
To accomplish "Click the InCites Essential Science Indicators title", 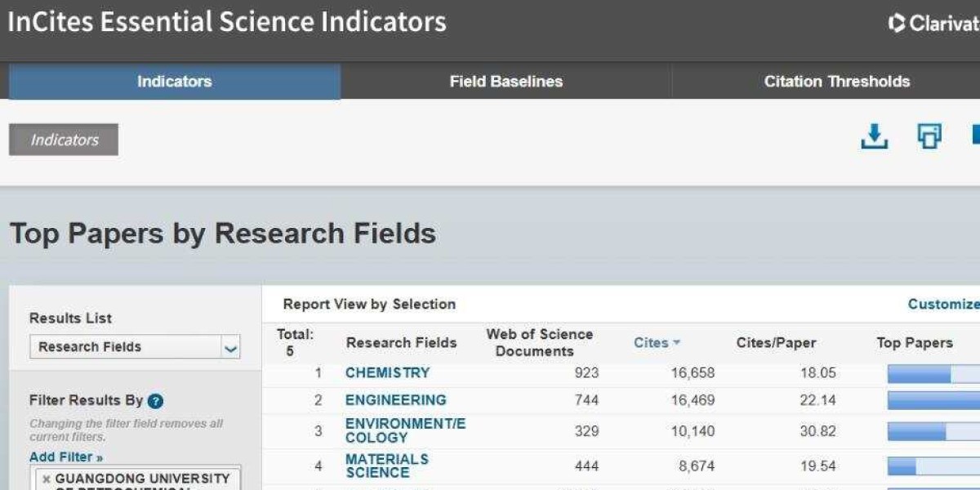I will [227, 22].
